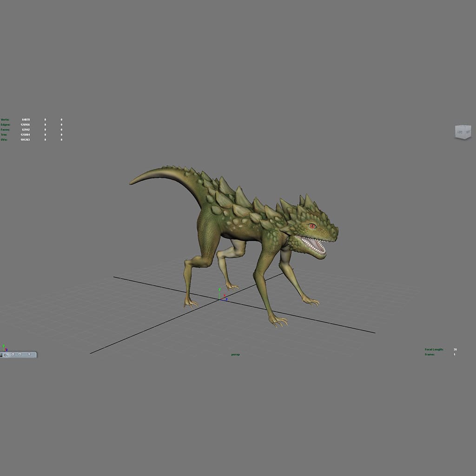Click the move manipulator at the grid origin

220,298
